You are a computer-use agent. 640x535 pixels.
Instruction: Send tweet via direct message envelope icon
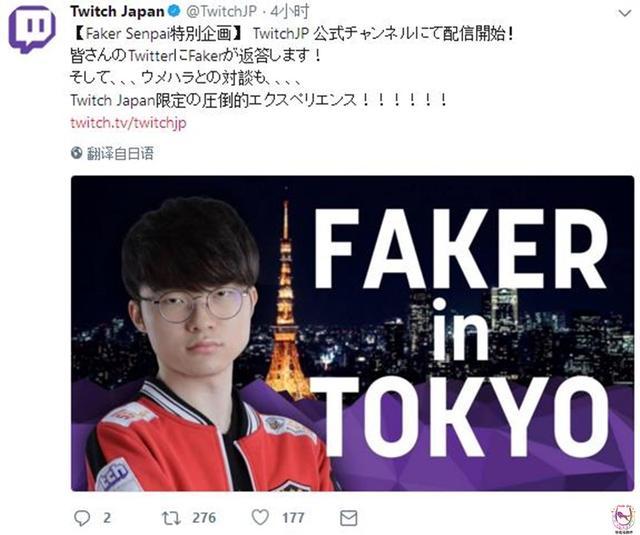(349, 518)
